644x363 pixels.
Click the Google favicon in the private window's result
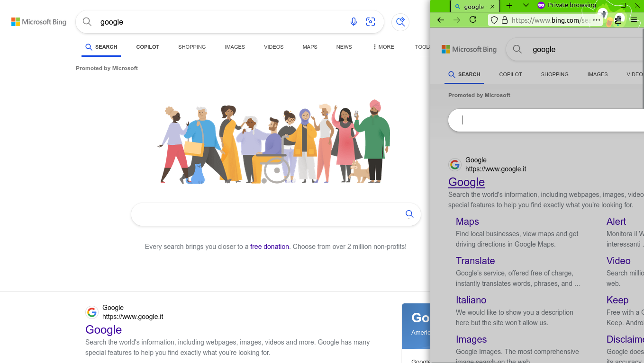(455, 165)
